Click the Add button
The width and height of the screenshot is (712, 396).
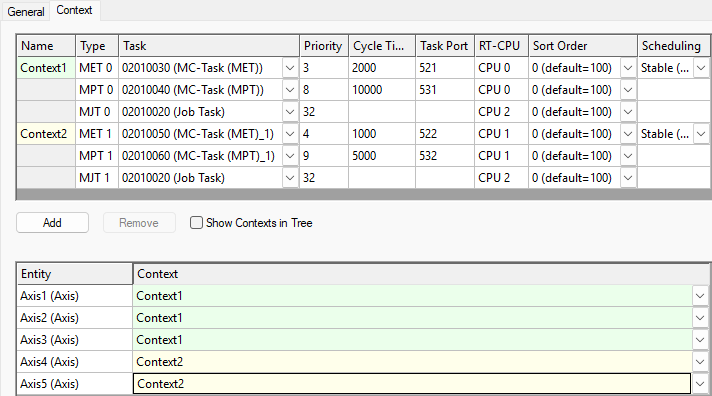click(x=52, y=223)
